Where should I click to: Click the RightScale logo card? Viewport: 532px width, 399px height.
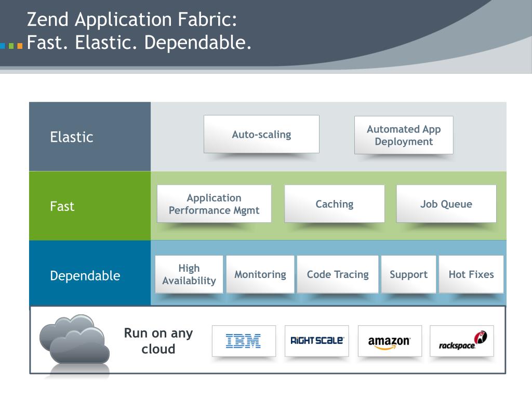click(x=316, y=341)
